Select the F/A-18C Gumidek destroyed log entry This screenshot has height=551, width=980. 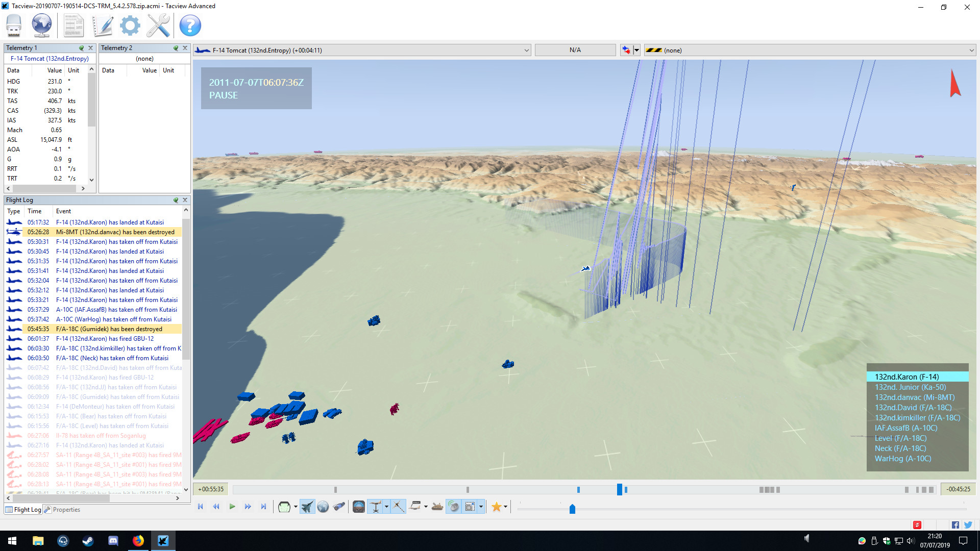point(109,329)
